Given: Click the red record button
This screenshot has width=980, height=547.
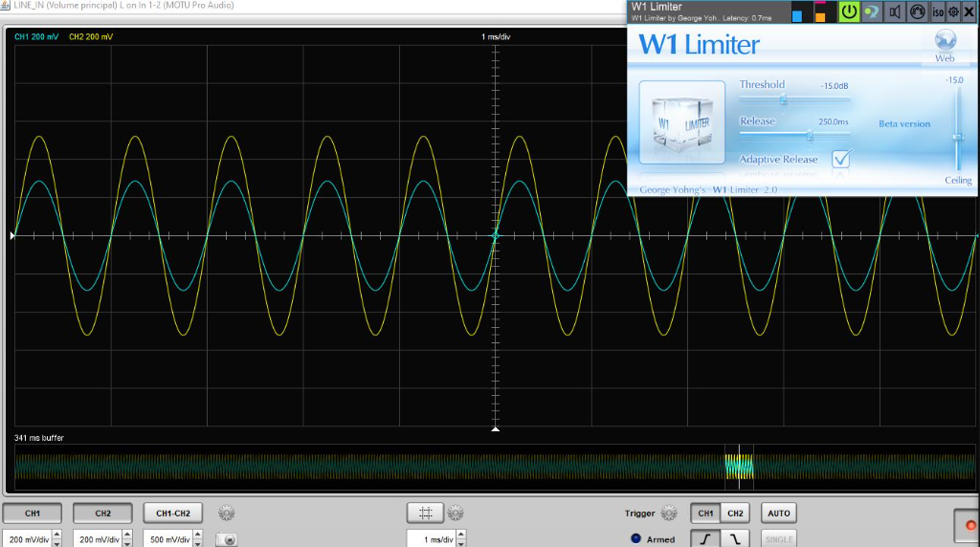Looking at the screenshot, I should (x=970, y=525).
